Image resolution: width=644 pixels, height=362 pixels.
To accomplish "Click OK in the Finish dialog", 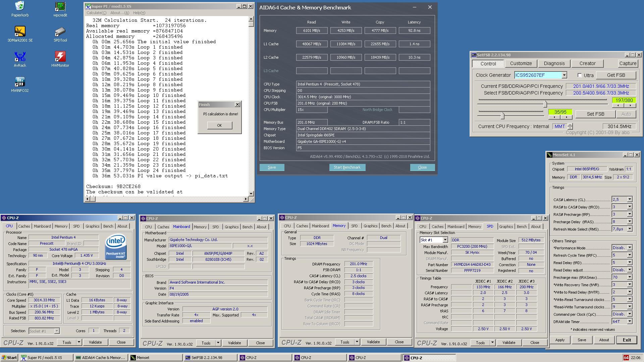I will click(x=219, y=125).
